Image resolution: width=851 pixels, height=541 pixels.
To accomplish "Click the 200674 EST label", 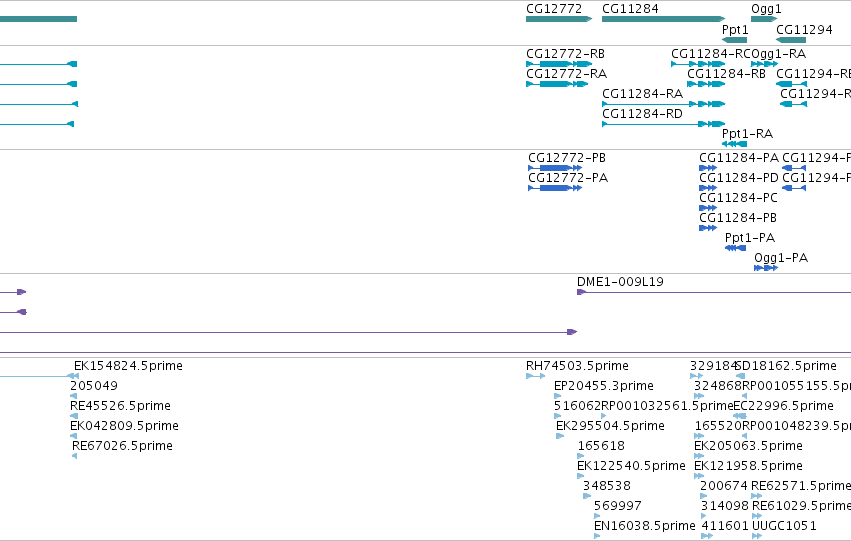I will [x=723, y=486].
